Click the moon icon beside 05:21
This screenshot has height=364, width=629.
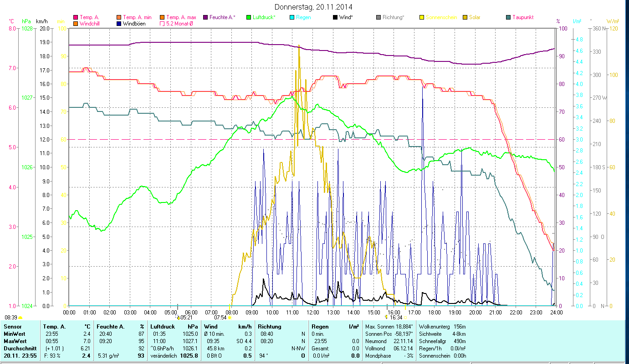click(179, 317)
